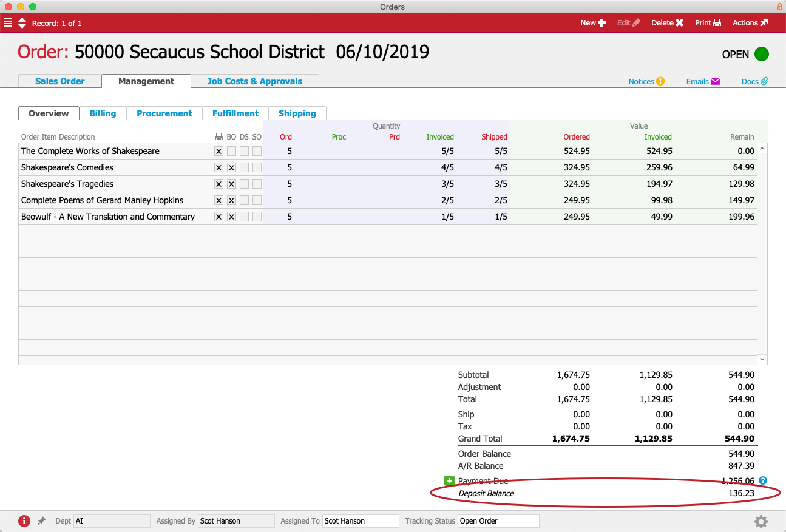The image size is (786, 532).
Task: Open the Actions menu
Action: pos(750,23)
